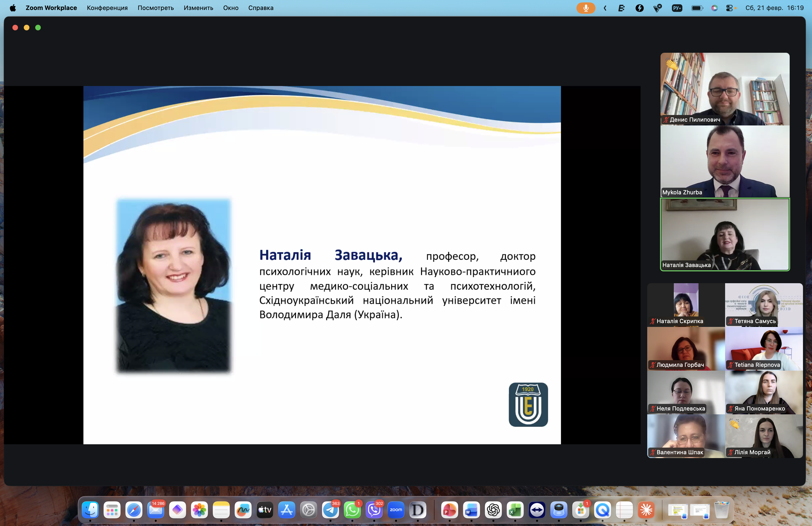Open Control Center toggles icon
Screen dimensions: 812x526
(x=729, y=8)
